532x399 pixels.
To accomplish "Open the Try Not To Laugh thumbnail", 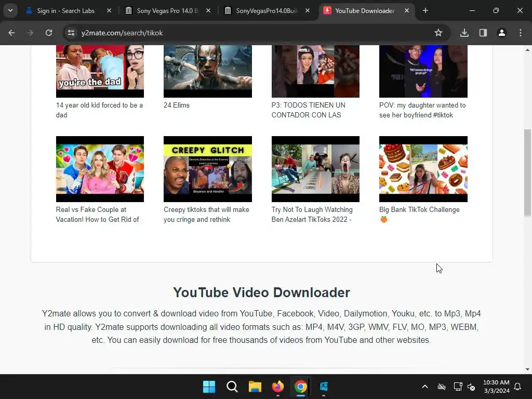I will tap(315, 169).
